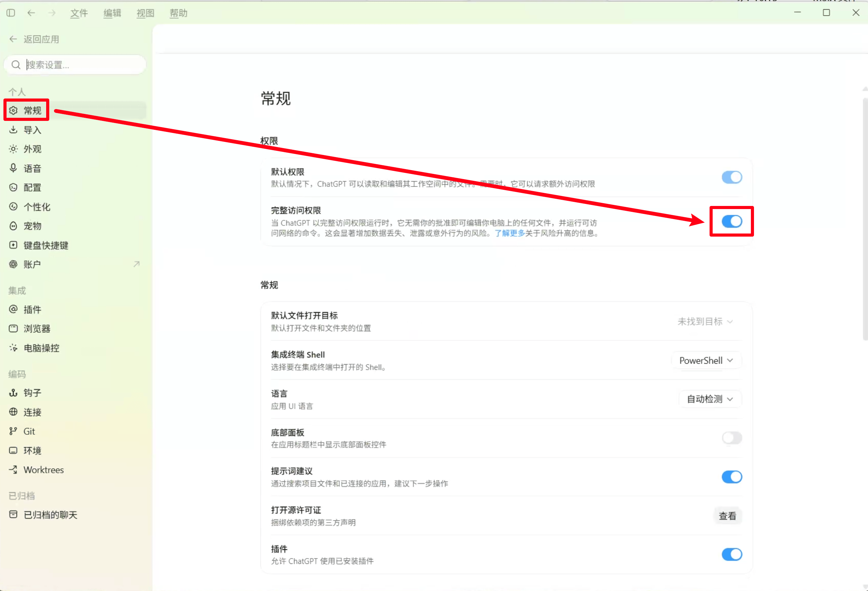Image resolution: width=868 pixels, height=591 pixels.
Task: Select the at-sign icon beside 插件
Action: (x=13, y=309)
